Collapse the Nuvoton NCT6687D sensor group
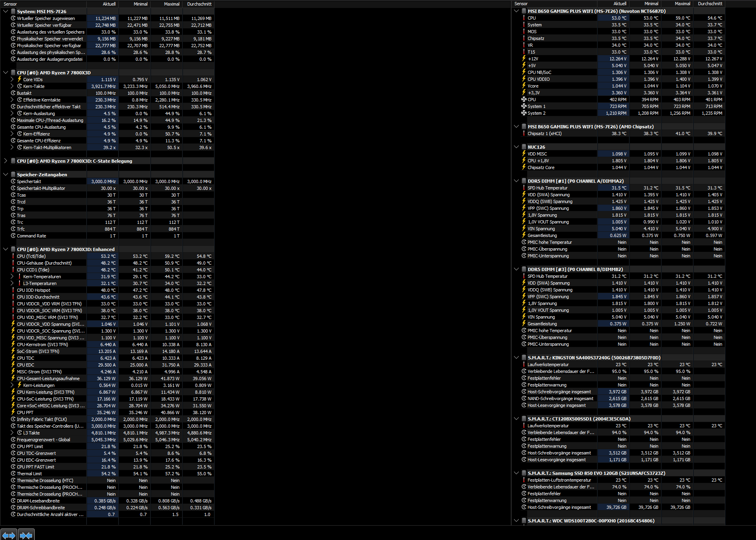 click(516, 11)
